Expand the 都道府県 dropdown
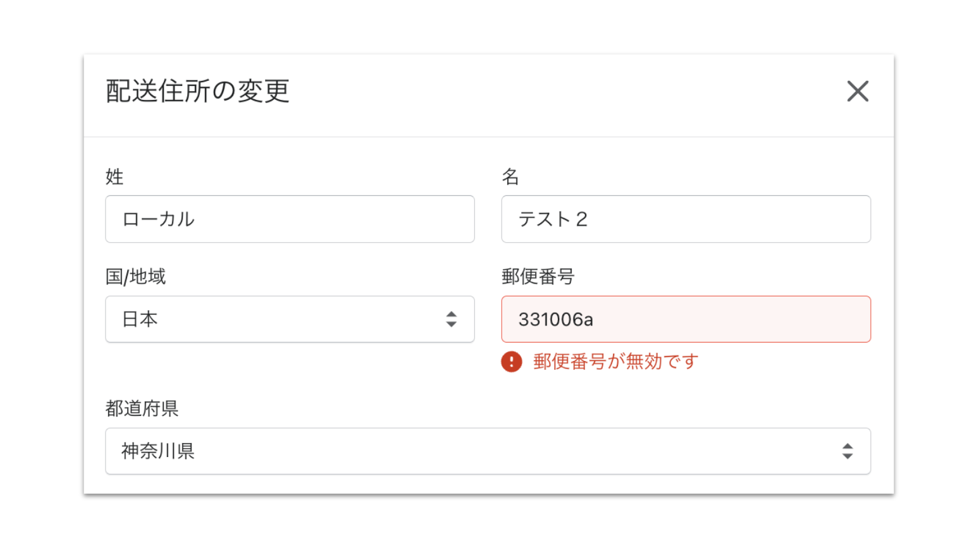The image size is (974, 560). tap(487, 451)
